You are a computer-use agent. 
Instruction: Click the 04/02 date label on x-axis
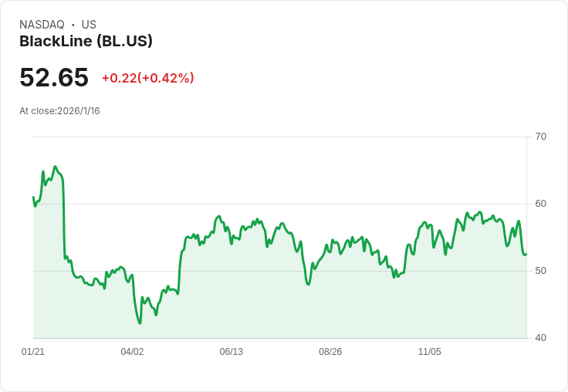click(132, 351)
